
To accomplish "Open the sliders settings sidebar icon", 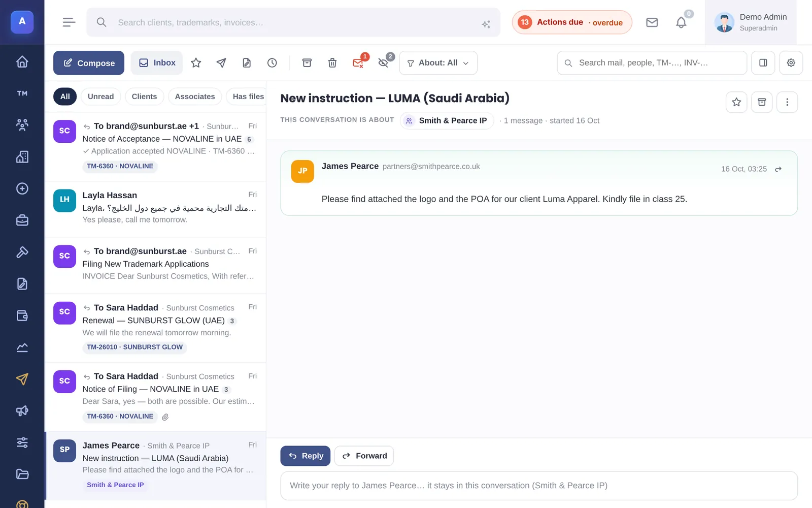I will [22, 442].
